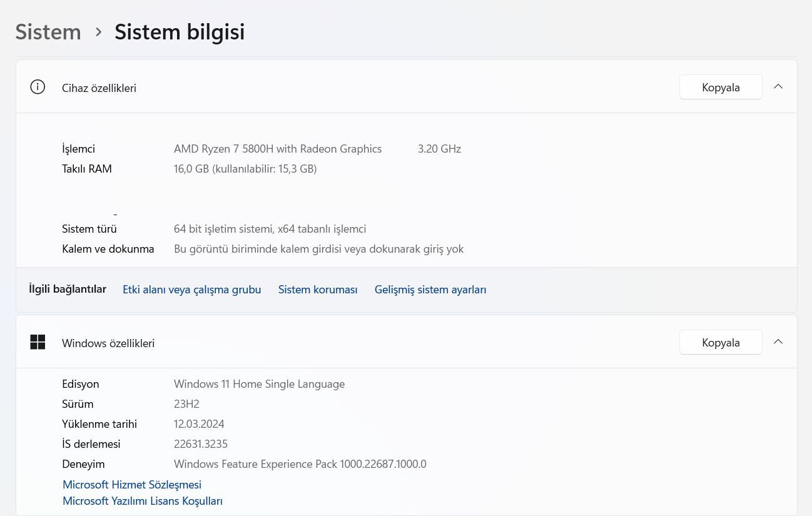Open Microsoft Yazılımı Lisans Koşulları link
This screenshot has width=812, height=516.
pyautogui.click(x=143, y=501)
